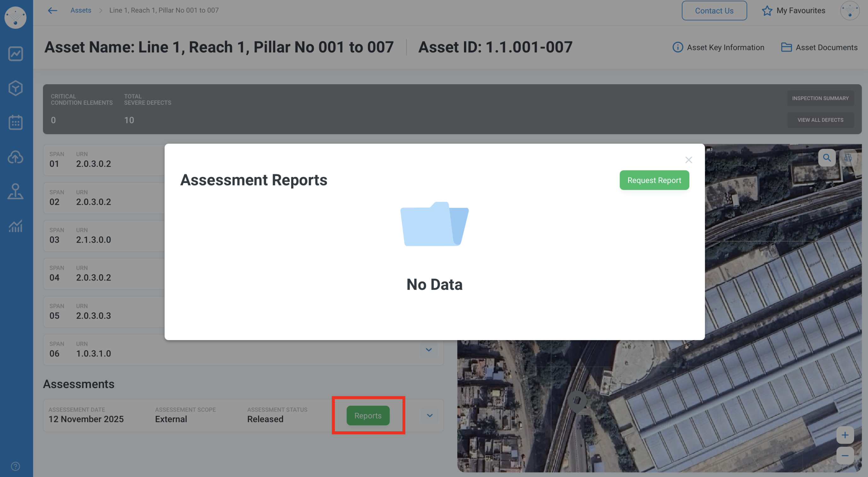
Task: Click the green Request Report button
Action: (654, 180)
